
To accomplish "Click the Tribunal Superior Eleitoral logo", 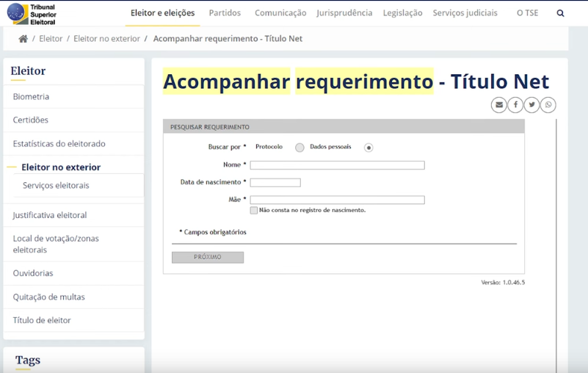I will pyautogui.click(x=32, y=14).
